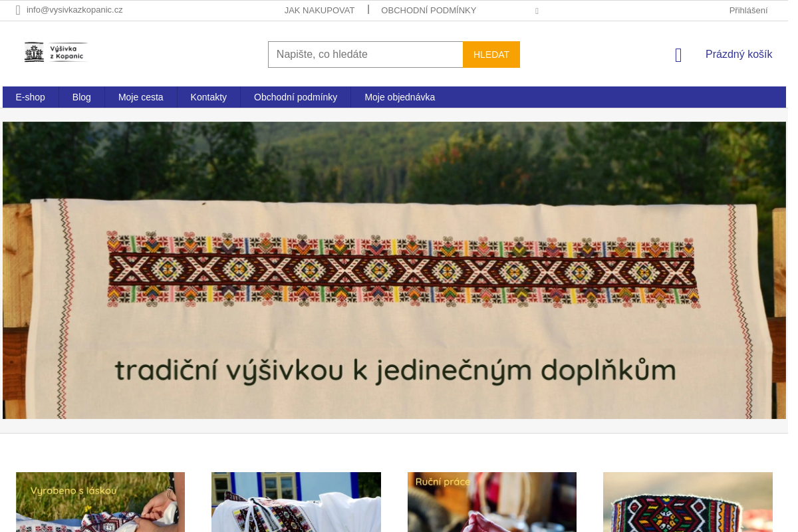
Task: Open the Kontakty menu item
Action: click(x=209, y=97)
